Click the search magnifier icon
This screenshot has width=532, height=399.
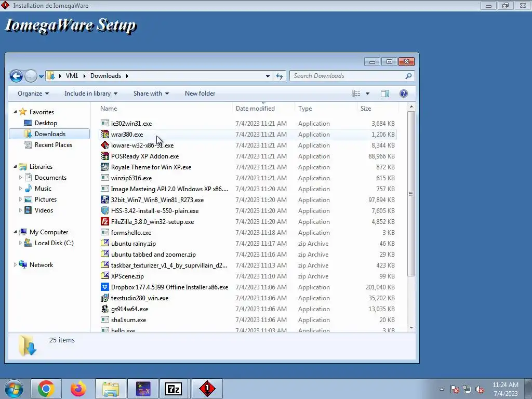[x=408, y=76]
